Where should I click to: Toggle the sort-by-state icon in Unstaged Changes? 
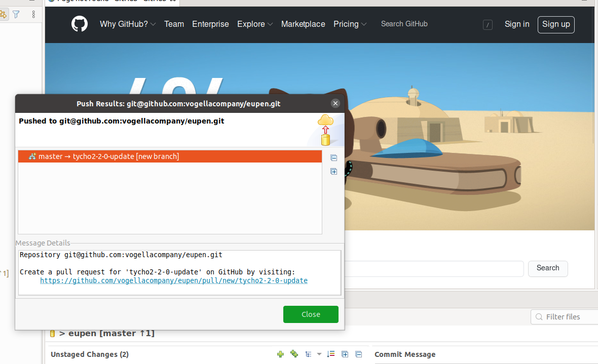(330, 354)
